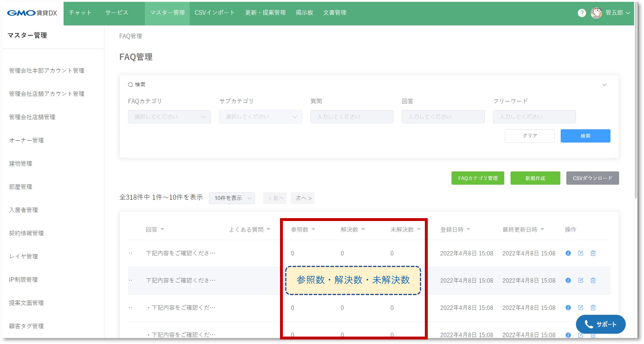
Task: Open the CSVインポート menu
Action: 215,13
